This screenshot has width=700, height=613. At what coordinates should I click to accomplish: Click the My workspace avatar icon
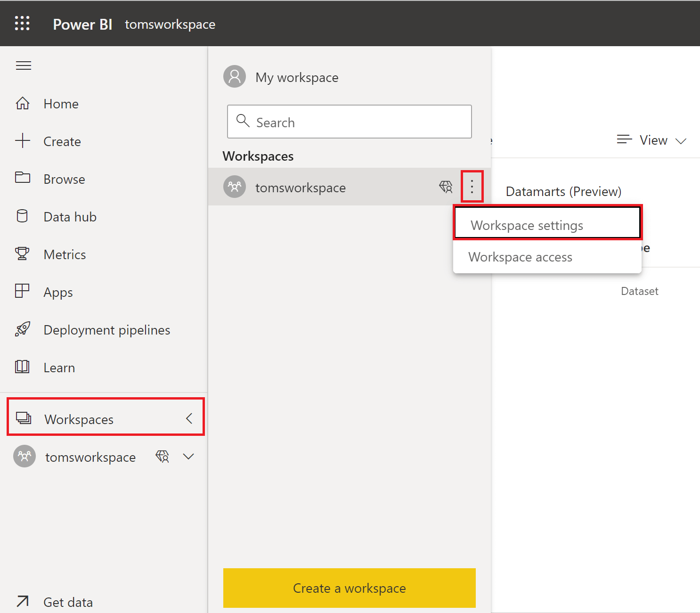(x=234, y=76)
